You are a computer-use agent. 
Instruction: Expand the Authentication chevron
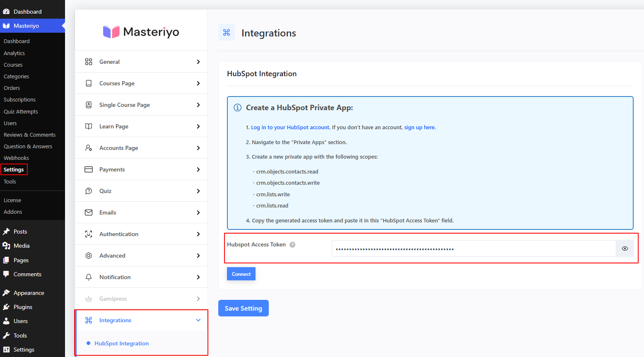point(198,234)
